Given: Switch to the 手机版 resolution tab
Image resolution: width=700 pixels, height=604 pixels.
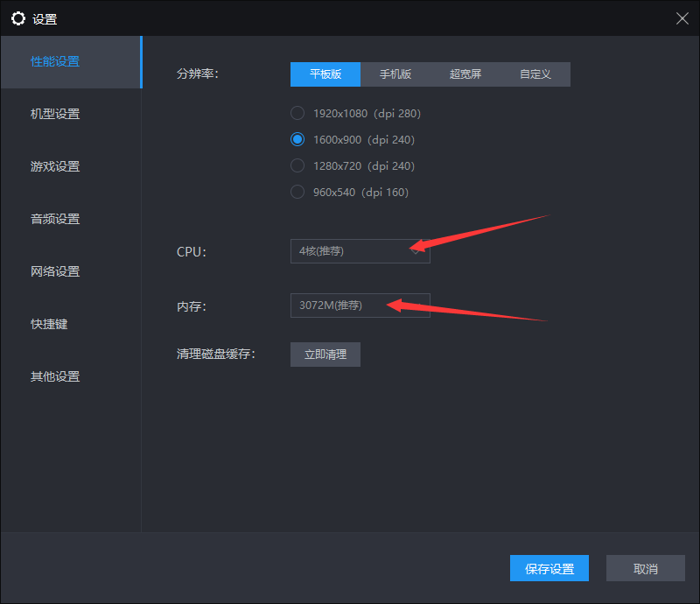Looking at the screenshot, I should click(395, 74).
